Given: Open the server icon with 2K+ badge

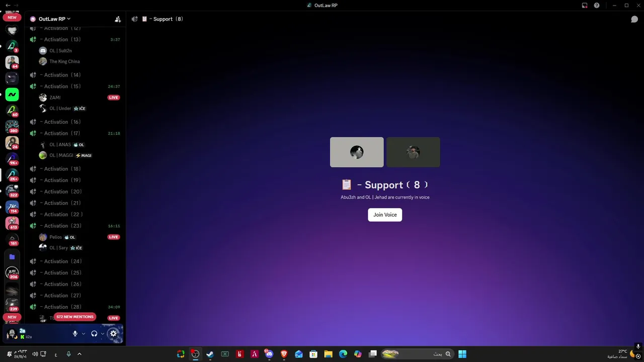Looking at the screenshot, I should point(12,174).
